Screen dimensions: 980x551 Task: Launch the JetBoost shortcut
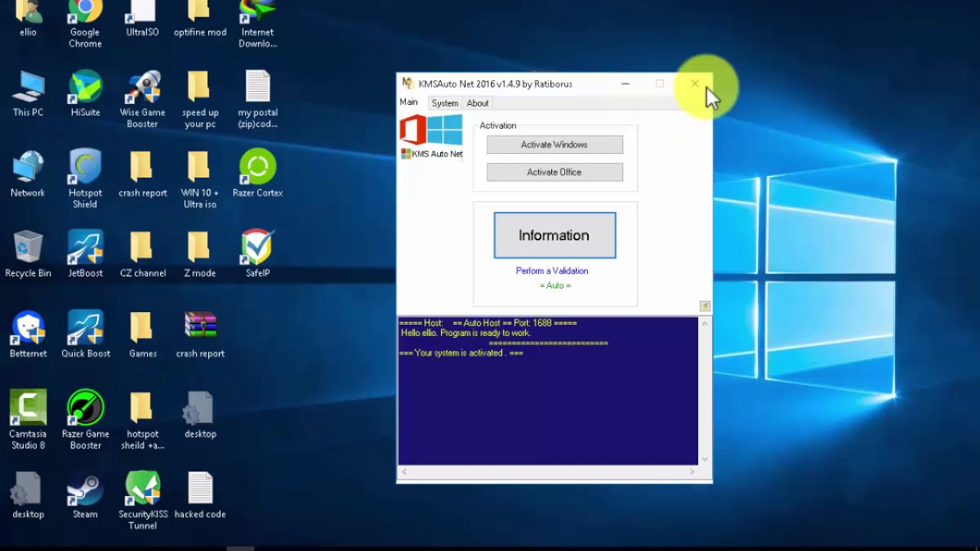(x=85, y=254)
